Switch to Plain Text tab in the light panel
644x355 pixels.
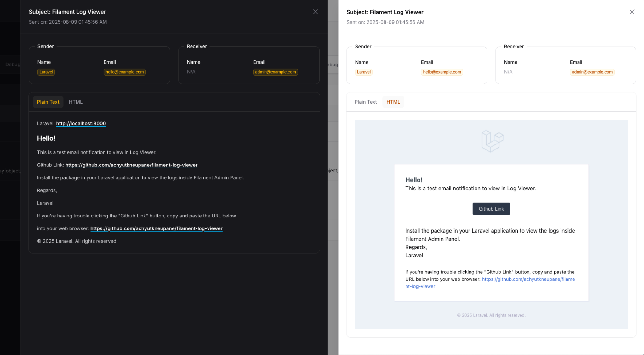(366, 102)
